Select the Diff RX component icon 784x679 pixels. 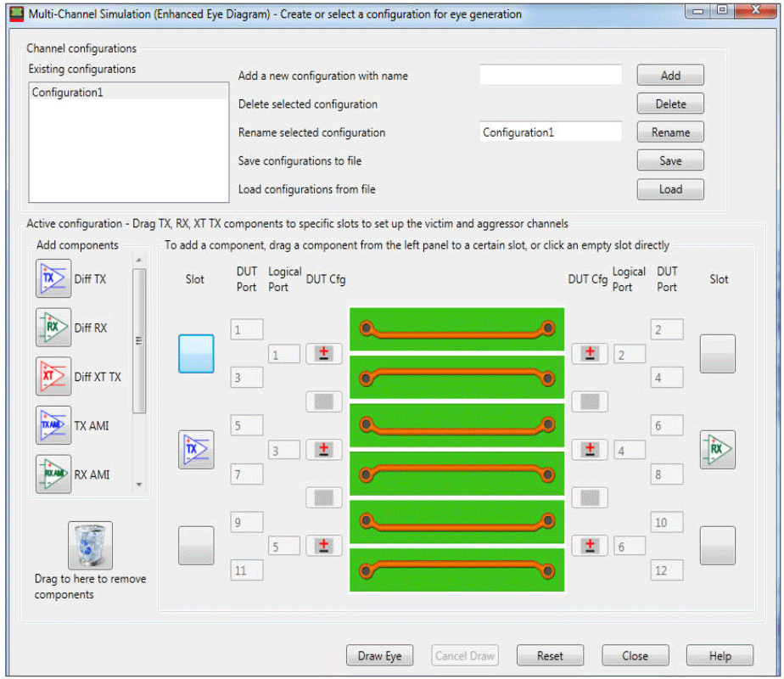pos(53,328)
